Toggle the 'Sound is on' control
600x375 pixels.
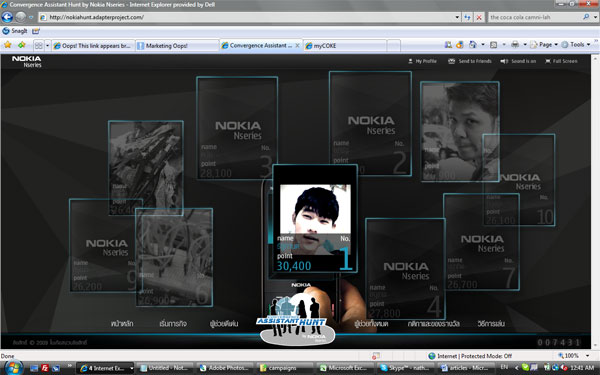pyautogui.click(x=518, y=61)
